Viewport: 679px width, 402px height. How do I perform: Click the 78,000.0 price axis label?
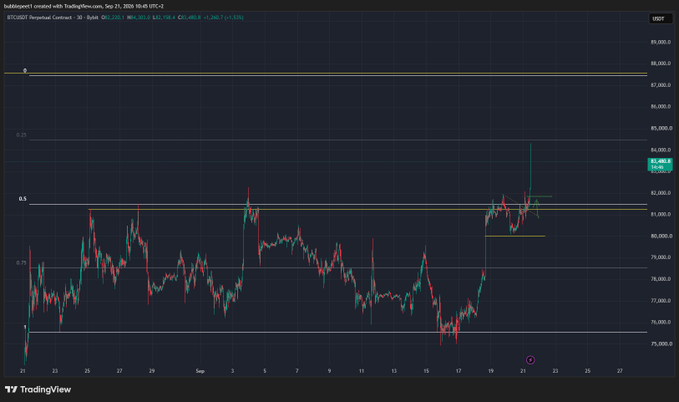(661, 279)
